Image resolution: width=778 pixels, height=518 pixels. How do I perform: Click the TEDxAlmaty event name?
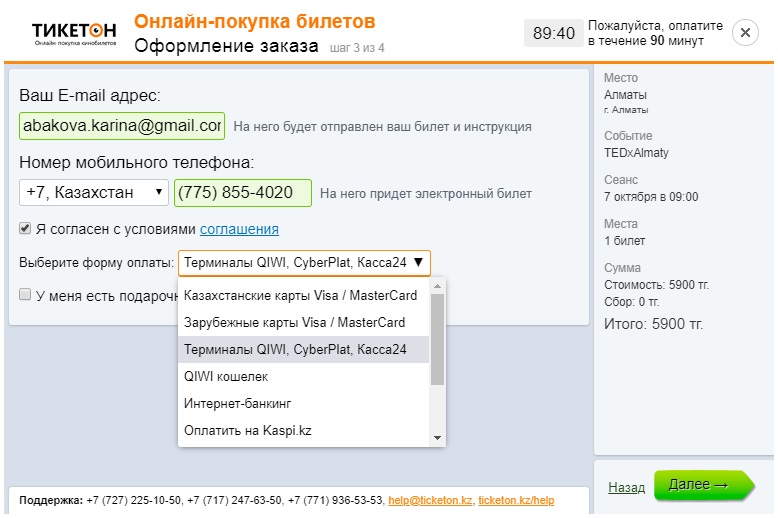[636, 153]
